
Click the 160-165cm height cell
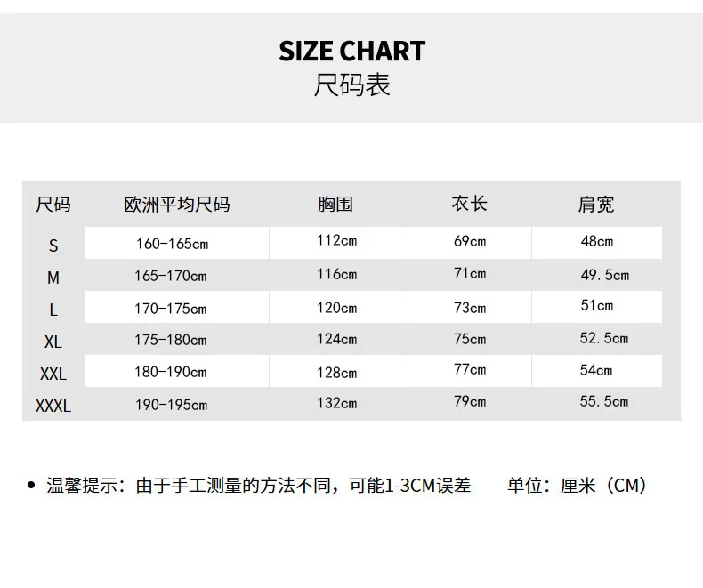(172, 244)
